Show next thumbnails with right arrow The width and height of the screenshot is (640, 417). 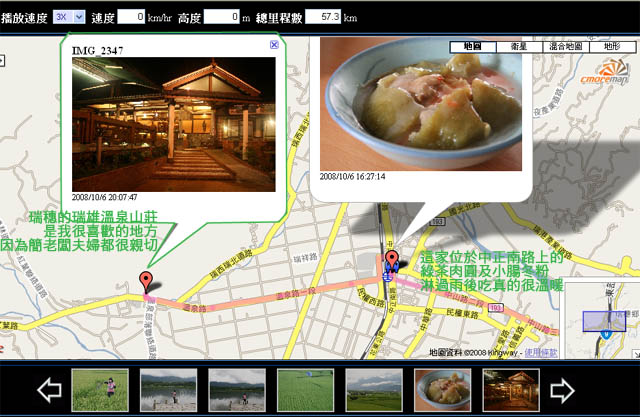click(x=562, y=390)
